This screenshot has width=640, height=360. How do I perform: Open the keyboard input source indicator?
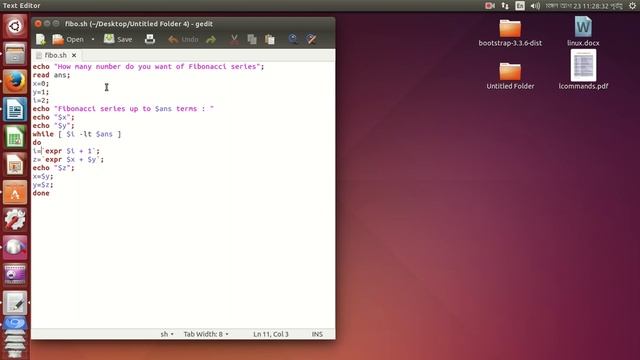(x=520, y=6)
